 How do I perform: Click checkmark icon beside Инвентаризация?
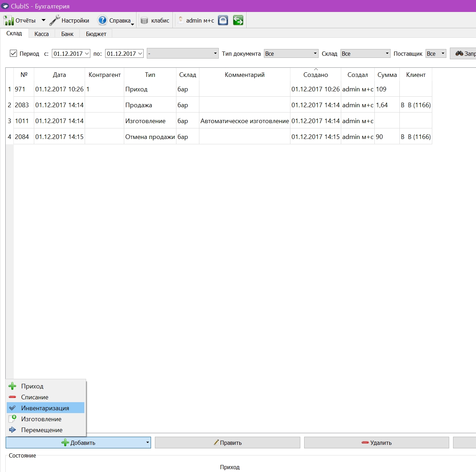(x=12, y=408)
